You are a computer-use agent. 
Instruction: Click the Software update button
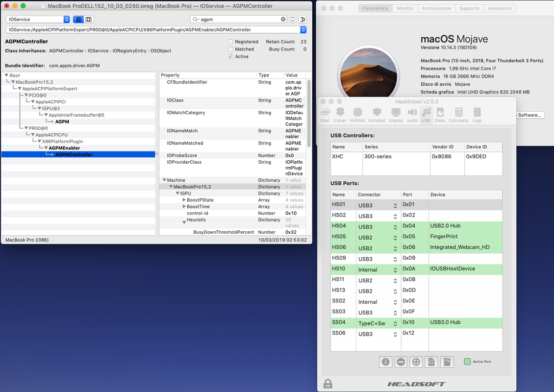[530, 115]
